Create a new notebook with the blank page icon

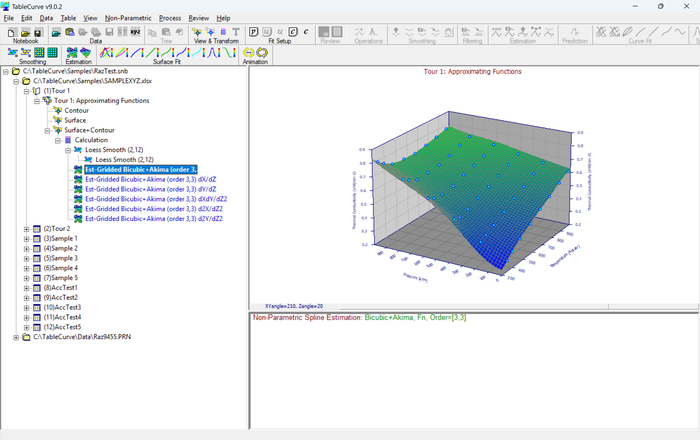tap(12, 33)
